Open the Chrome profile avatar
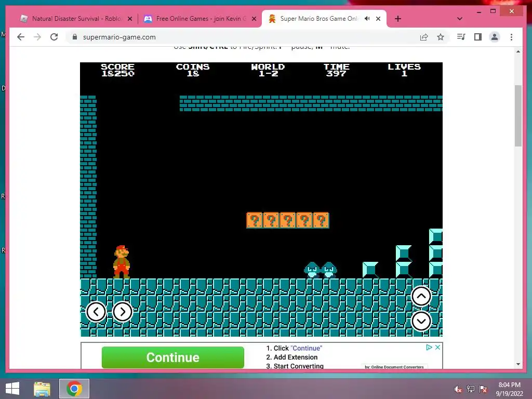The image size is (532, 399). coord(495,37)
